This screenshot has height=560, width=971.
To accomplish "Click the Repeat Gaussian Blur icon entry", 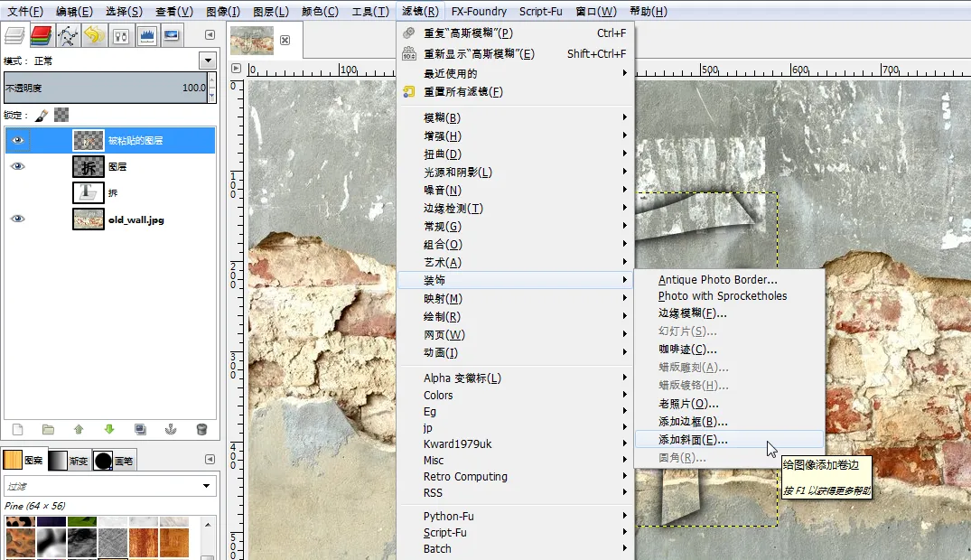I will (x=408, y=33).
